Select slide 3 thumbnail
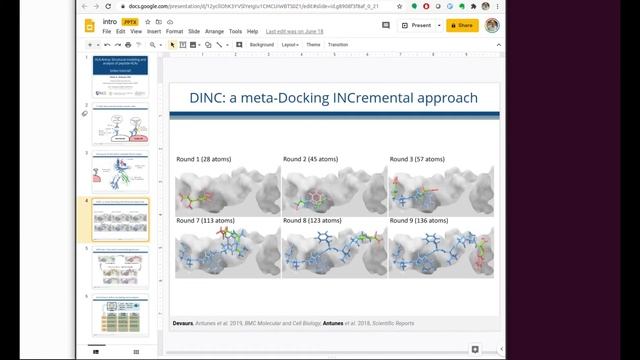This screenshot has width=640, height=360. tap(120, 171)
